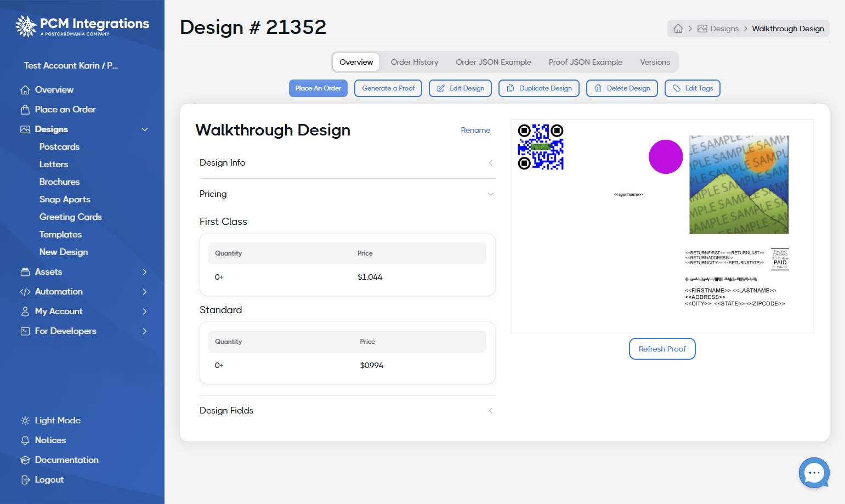Viewport: 845px width, 504px height.
Task: Click the trash icon on Delete Design
Action: click(x=598, y=88)
